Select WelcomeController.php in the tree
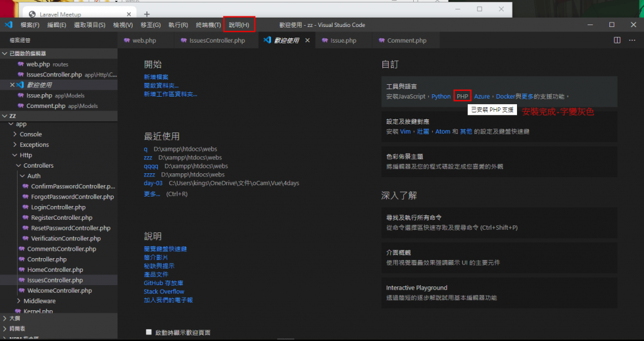 pos(60,291)
